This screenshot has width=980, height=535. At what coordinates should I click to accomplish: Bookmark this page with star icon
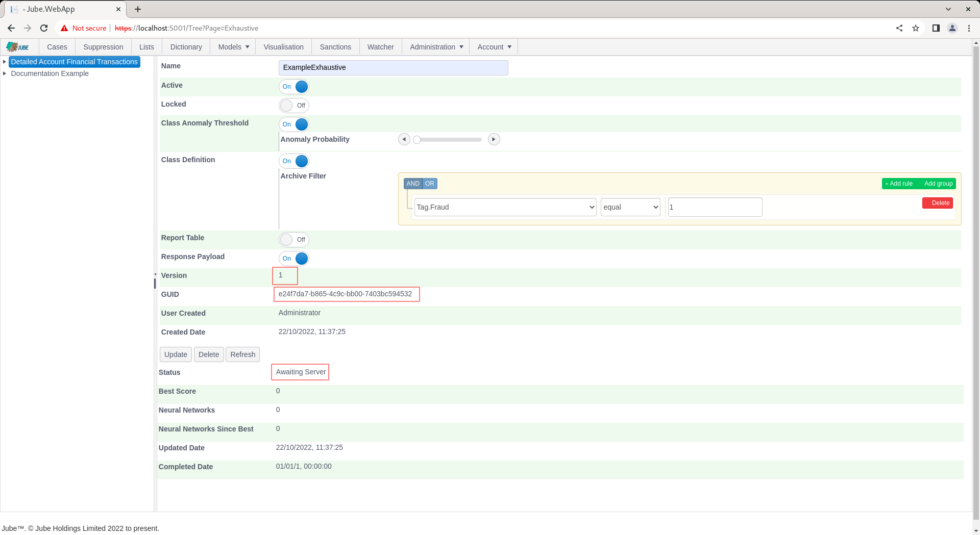916,28
